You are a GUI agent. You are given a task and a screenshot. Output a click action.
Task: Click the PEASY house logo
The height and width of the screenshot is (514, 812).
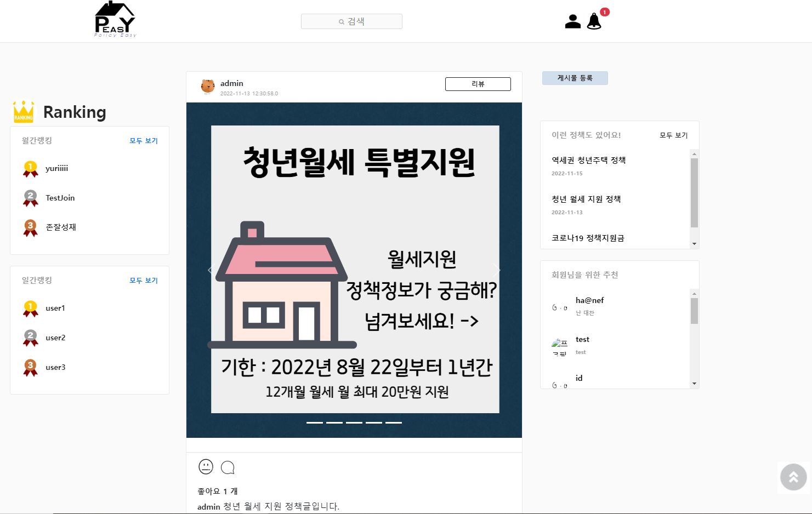tap(115, 19)
